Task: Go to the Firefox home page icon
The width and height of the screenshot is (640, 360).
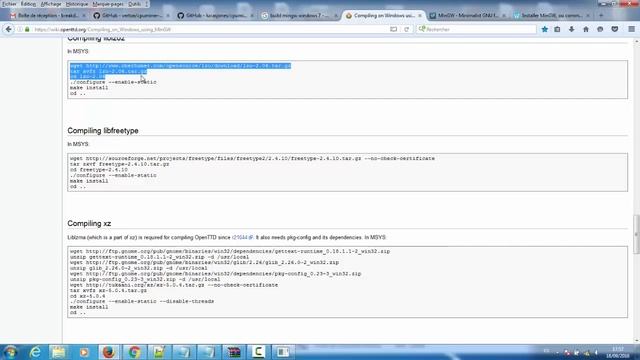Action: tap(586, 29)
